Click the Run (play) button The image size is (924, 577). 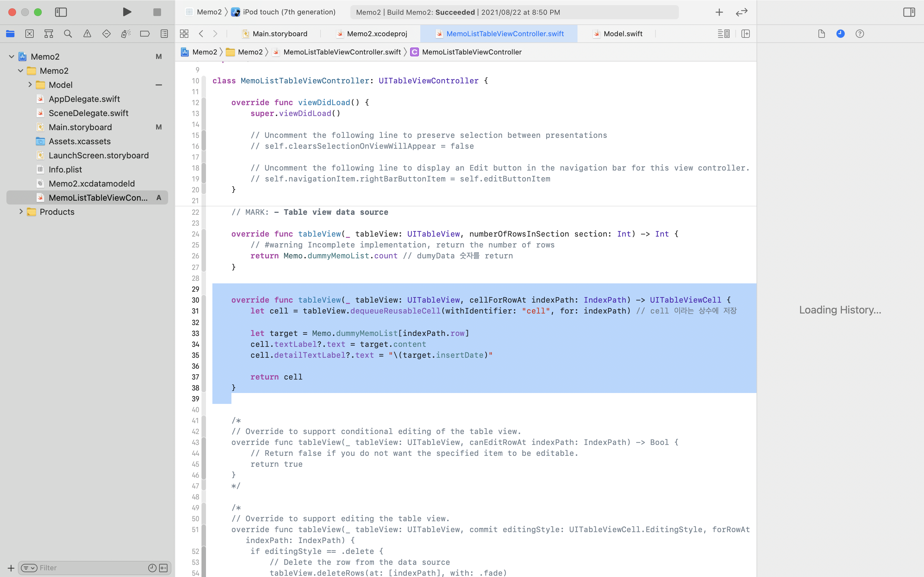click(x=127, y=12)
